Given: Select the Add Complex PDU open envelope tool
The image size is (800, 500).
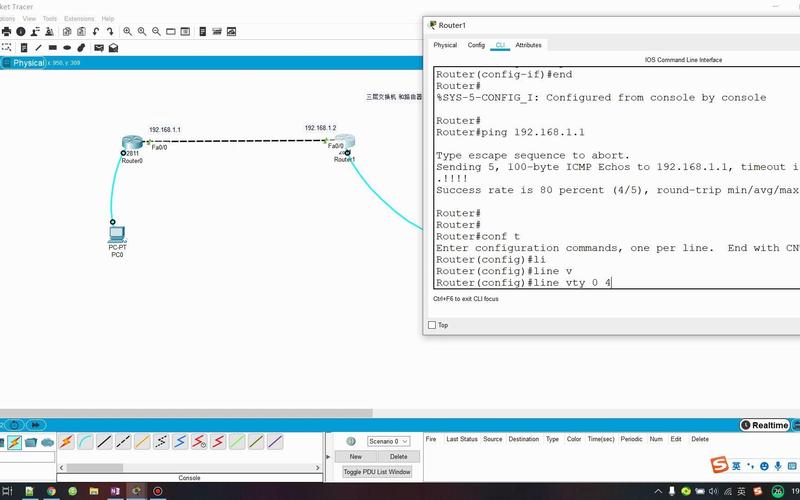Looking at the screenshot, I should 113,47.
